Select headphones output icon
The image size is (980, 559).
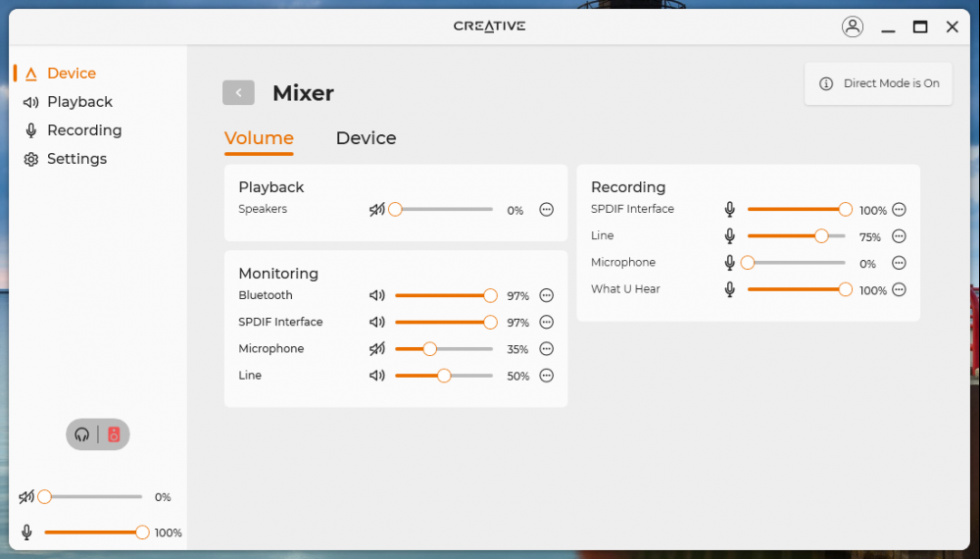coord(82,434)
